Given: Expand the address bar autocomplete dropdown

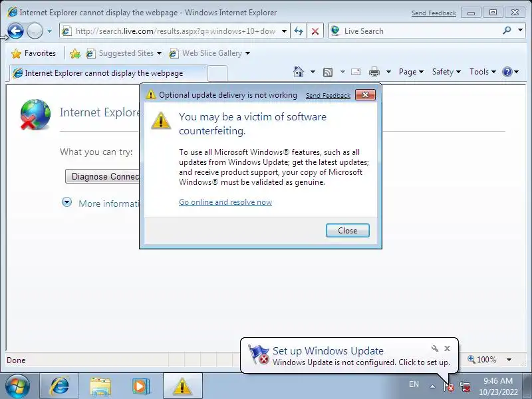Looking at the screenshot, I should [x=285, y=31].
